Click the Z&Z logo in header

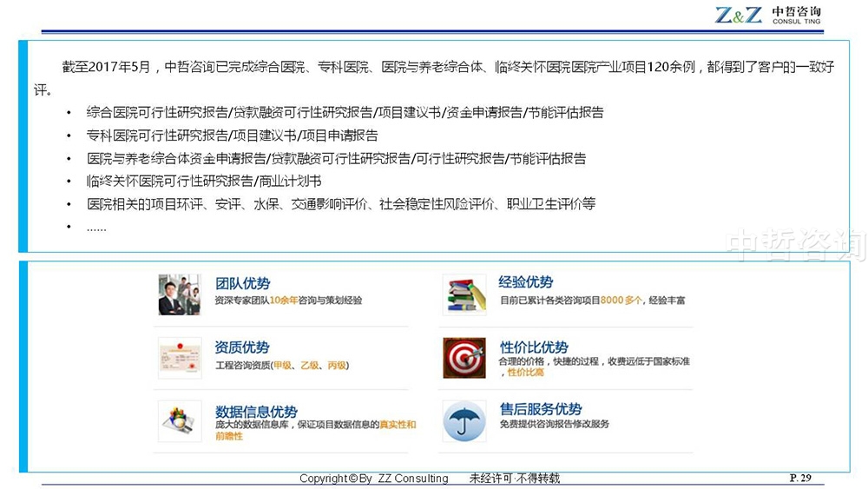tap(739, 15)
